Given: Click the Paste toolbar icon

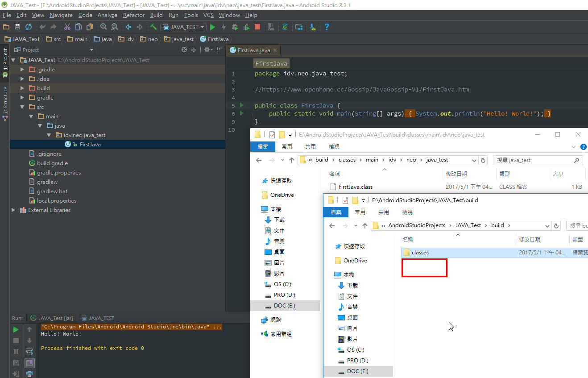Looking at the screenshot, I should [x=89, y=27].
